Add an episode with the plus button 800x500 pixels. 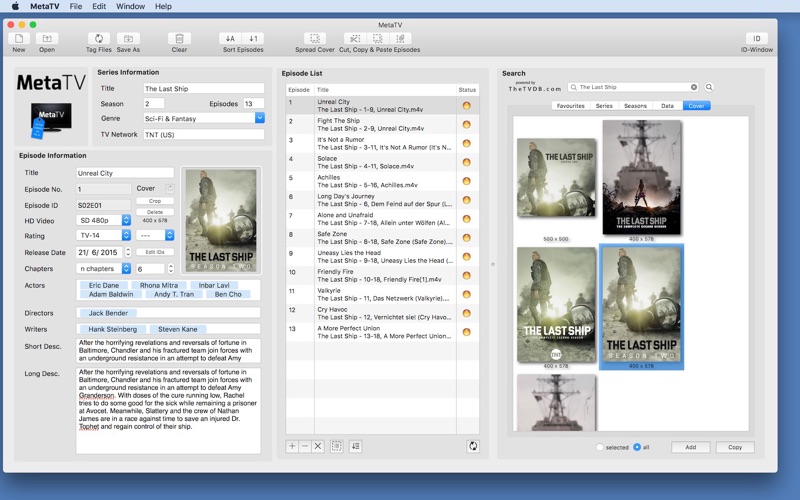292,446
